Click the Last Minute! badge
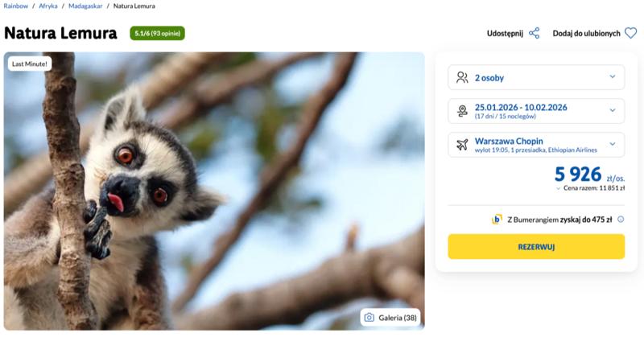The image size is (644, 337). (29, 63)
